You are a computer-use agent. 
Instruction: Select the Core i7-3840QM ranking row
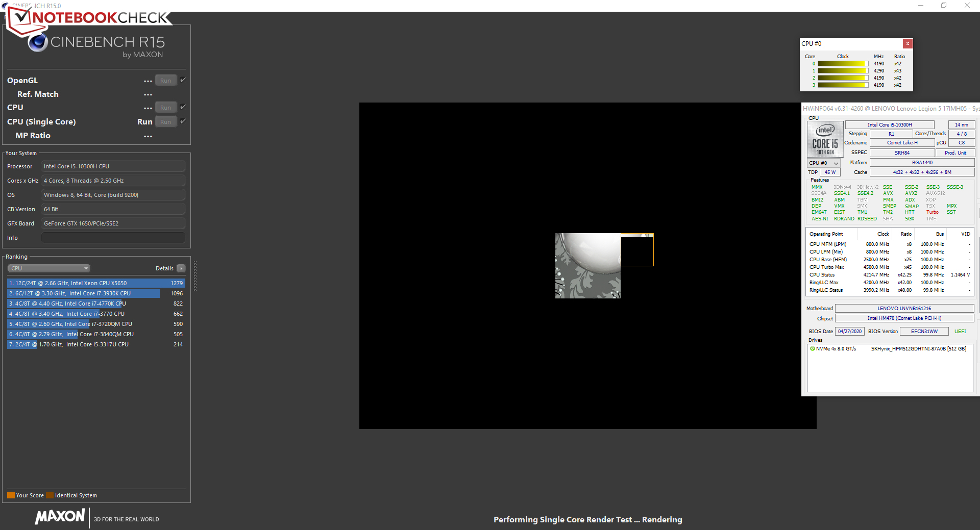point(96,334)
